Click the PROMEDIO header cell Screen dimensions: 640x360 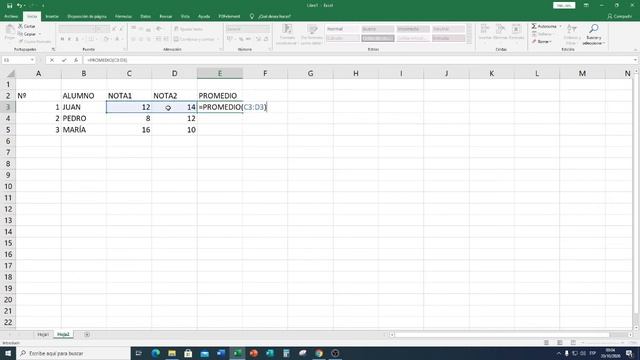[x=220, y=96]
